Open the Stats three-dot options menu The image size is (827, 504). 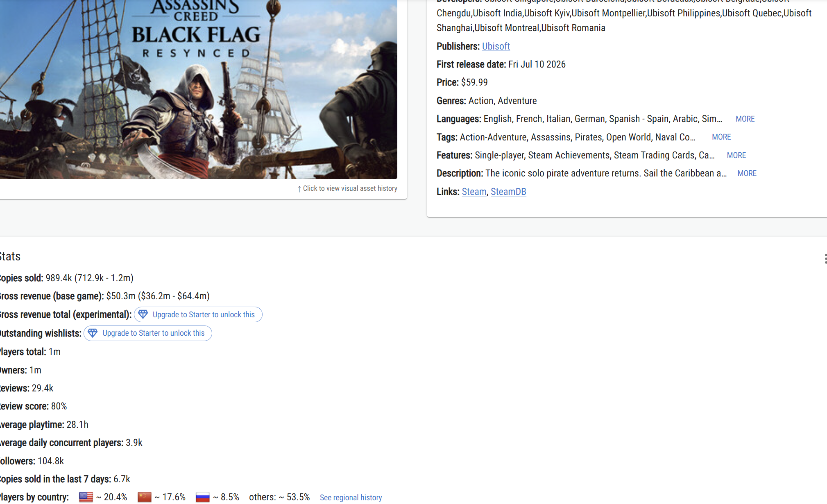pos(825,259)
